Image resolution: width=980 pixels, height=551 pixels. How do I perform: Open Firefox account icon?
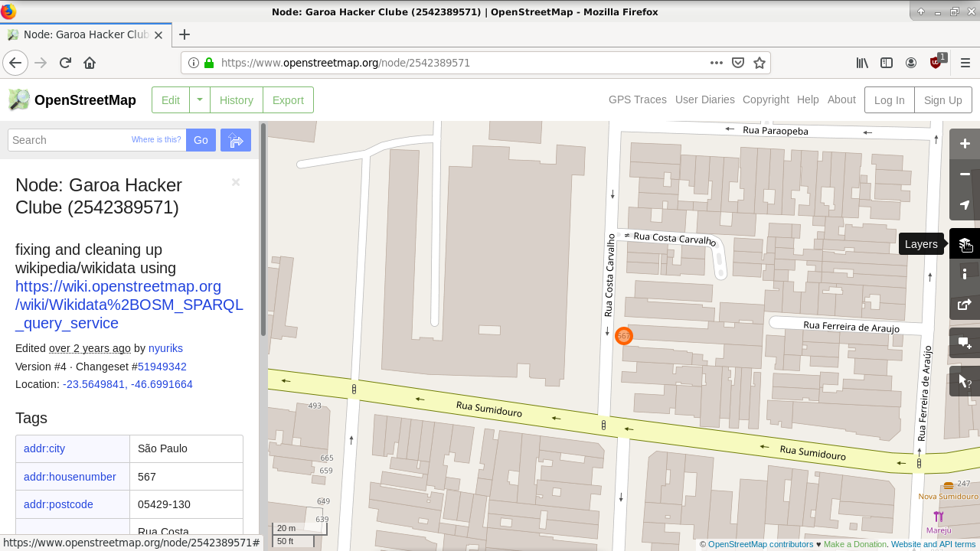click(x=911, y=63)
